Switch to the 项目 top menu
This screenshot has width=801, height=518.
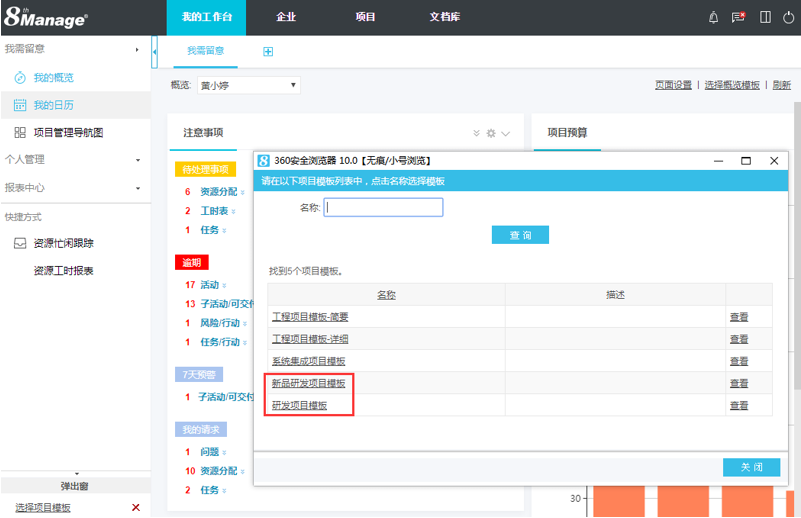(366, 17)
